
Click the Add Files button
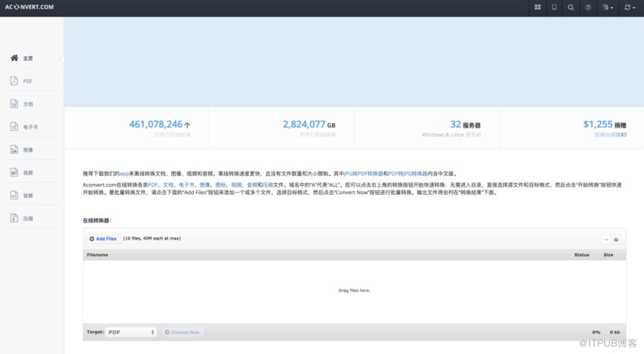tap(103, 238)
